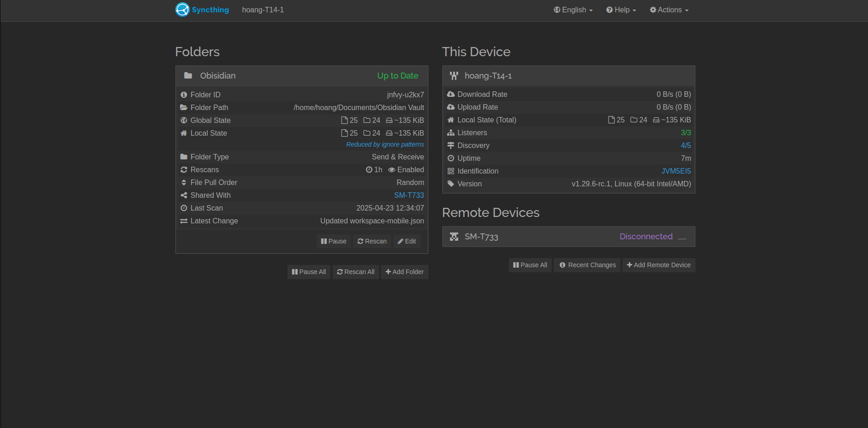Click the Rescans interval clock icon
Viewport: 868px width, 428px height.
coord(369,170)
